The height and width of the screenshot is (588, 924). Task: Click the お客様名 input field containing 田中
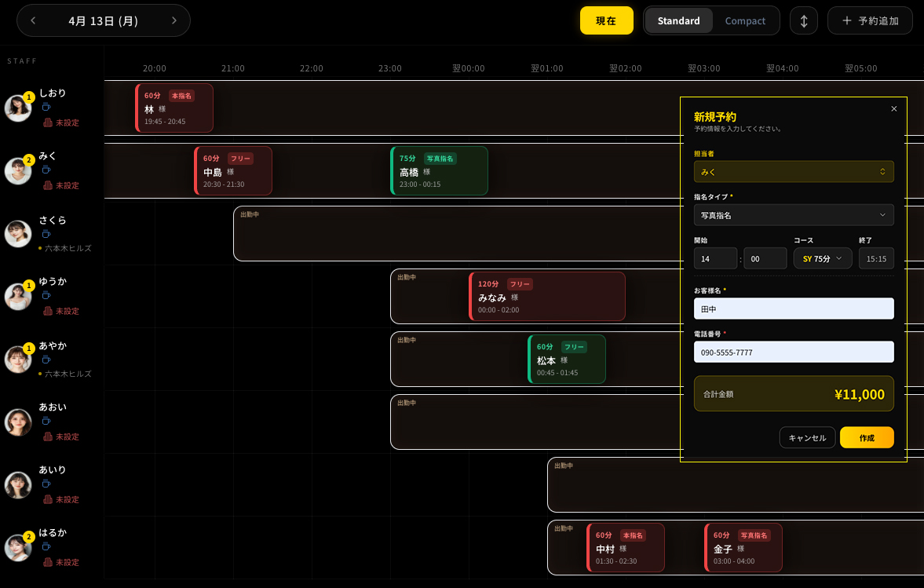(793, 309)
